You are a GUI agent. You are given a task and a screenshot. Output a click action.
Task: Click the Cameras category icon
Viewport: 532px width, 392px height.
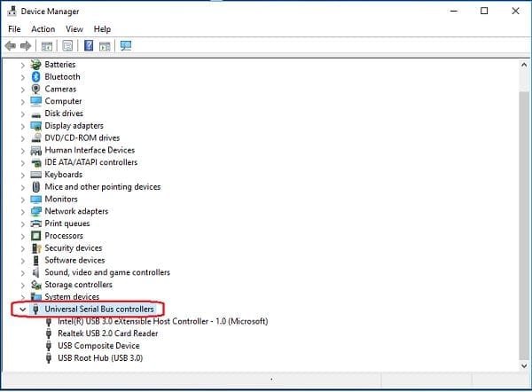pos(36,90)
